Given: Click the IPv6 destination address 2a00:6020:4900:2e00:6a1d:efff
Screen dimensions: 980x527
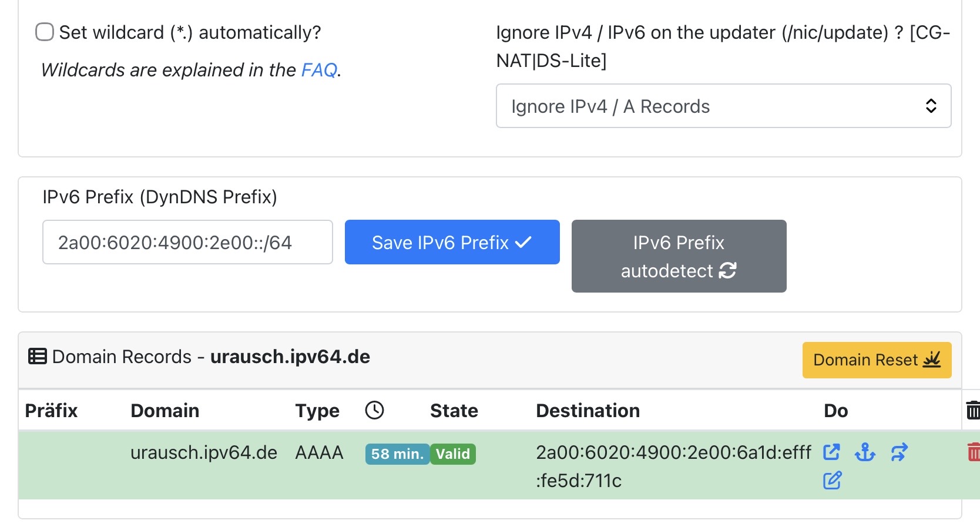Looking at the screenshot, I should pyautogui.click(x=673, y=452).
